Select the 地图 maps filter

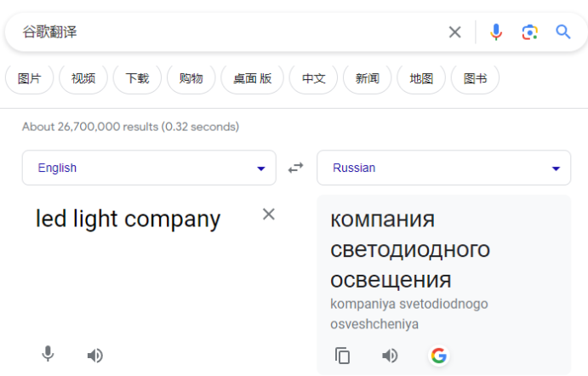pos(421,79)
